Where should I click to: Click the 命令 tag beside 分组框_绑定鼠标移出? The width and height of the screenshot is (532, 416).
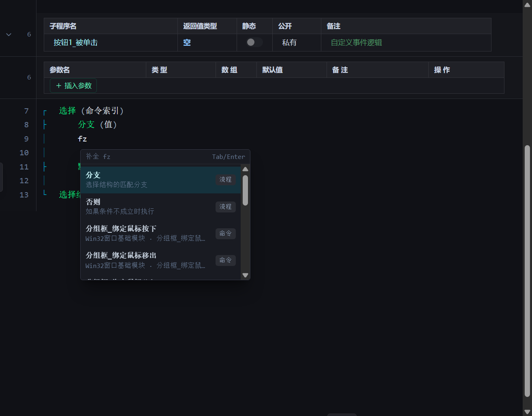point(225,260)
